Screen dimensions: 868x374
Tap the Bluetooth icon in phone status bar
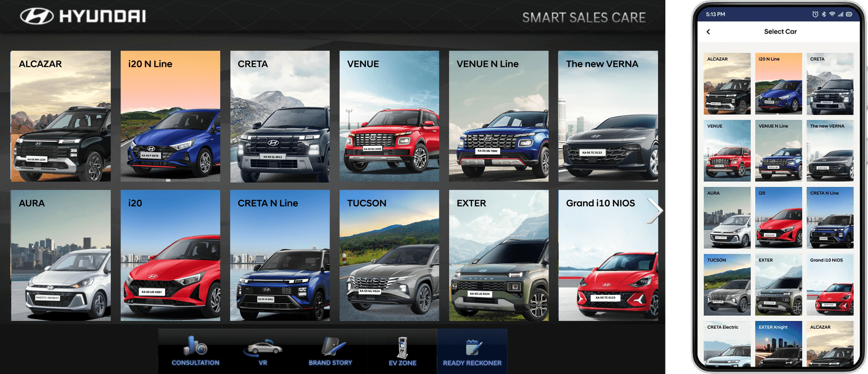tap(824, 14)
